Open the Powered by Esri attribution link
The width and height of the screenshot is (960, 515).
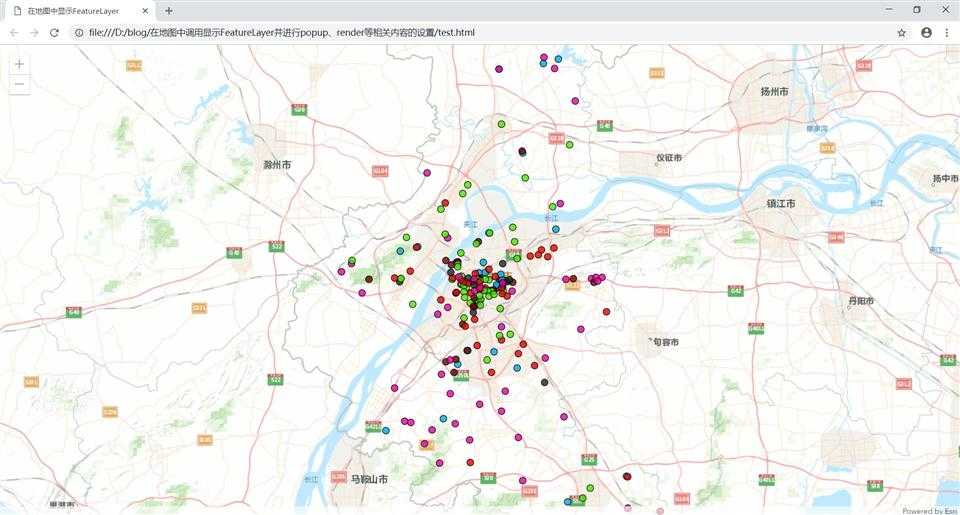click(x=929, y=511)
